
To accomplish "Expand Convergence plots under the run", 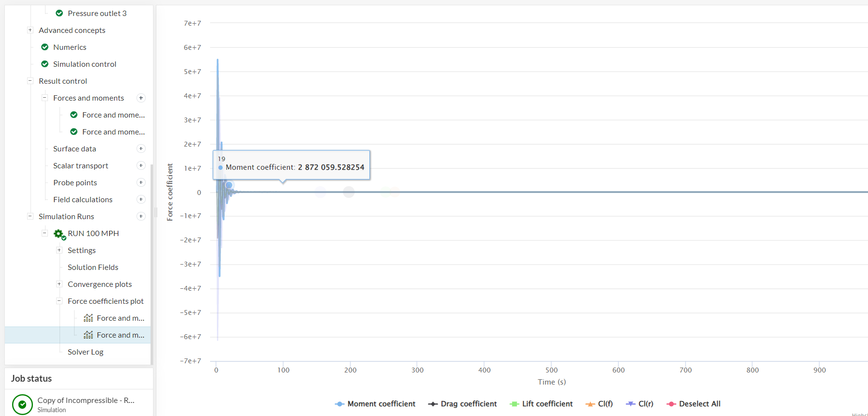I will pyautogui.click(x=59, y=284).
